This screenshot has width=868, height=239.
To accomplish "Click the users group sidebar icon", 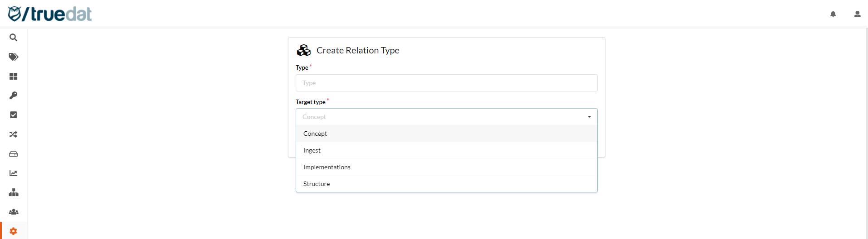I will [x=14, y=212].
